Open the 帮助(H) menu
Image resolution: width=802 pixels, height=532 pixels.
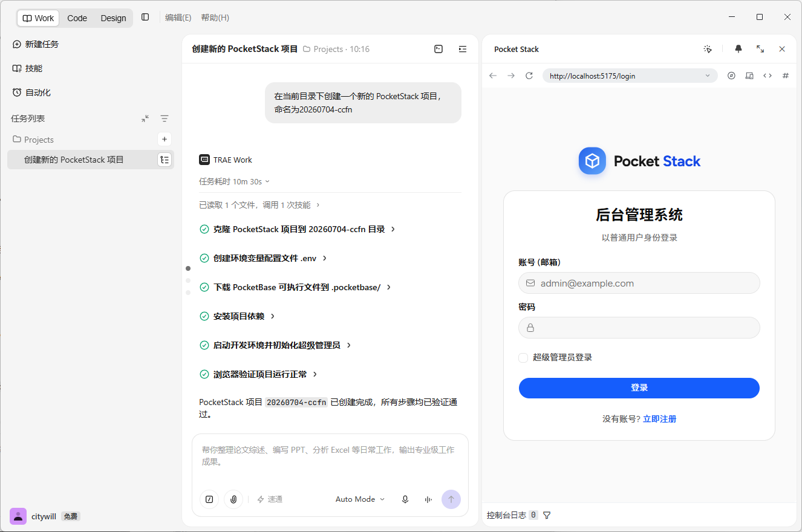215,18
